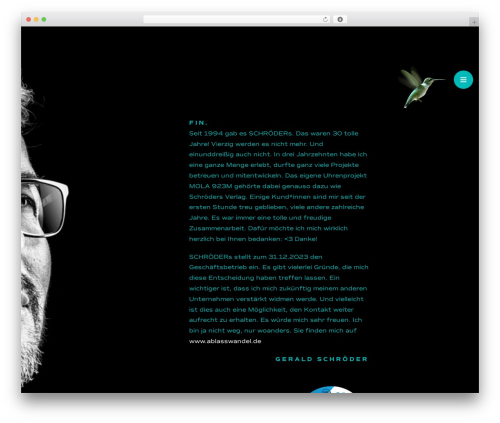Reload the page using the refresh icon
Image resolution: width=500 pixels, height=423 pixels.
point(325,19)
